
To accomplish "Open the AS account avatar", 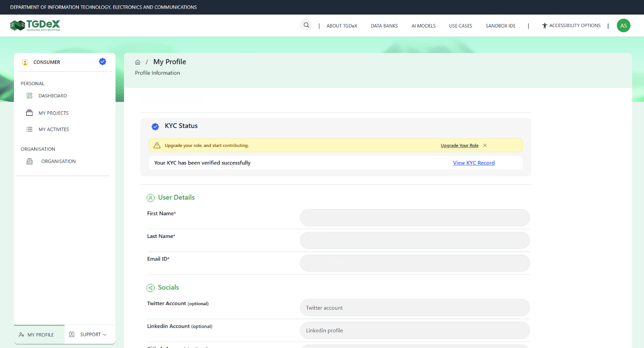I will (x=623, y=25).
